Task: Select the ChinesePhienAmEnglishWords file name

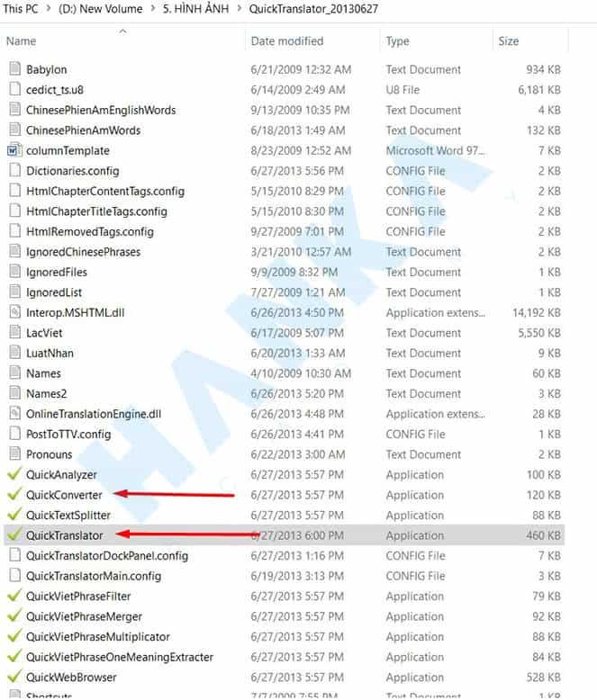Action: [x=101, y=110]
